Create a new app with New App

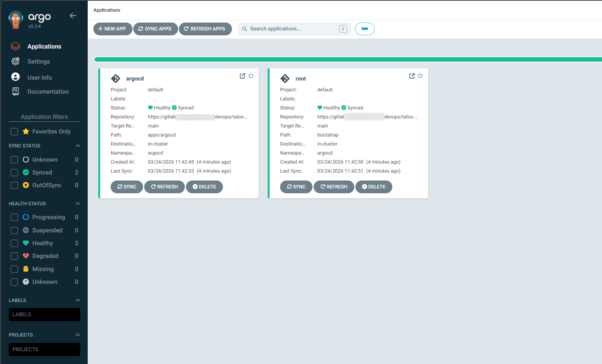pyautogui.click(x=113, y=29)
